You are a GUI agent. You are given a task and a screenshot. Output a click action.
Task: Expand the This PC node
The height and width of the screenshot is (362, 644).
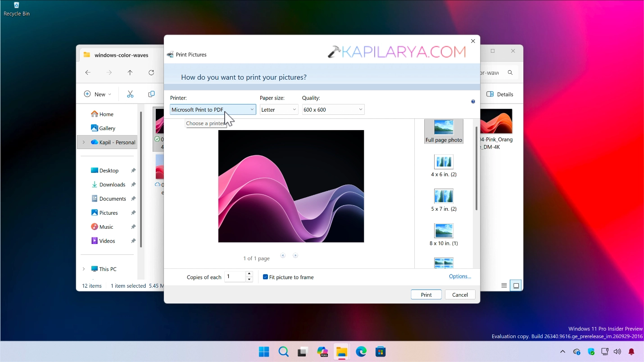[83, 269]
